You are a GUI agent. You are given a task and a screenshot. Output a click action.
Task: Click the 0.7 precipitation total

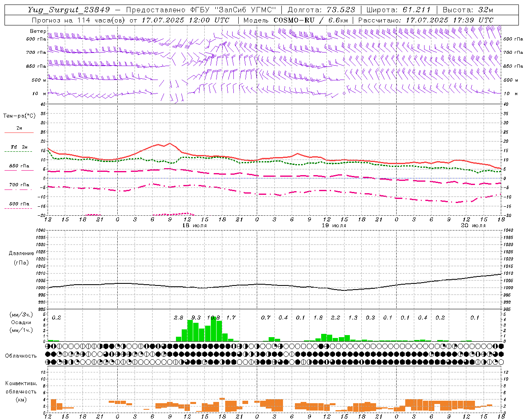tap(266, 317)
